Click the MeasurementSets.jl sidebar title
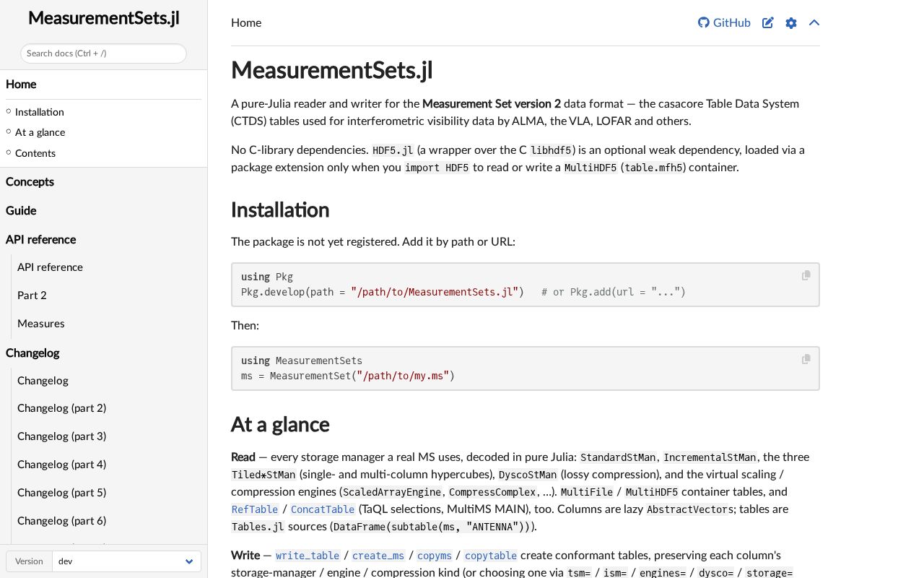924x578 pixels. click(103, 18)
